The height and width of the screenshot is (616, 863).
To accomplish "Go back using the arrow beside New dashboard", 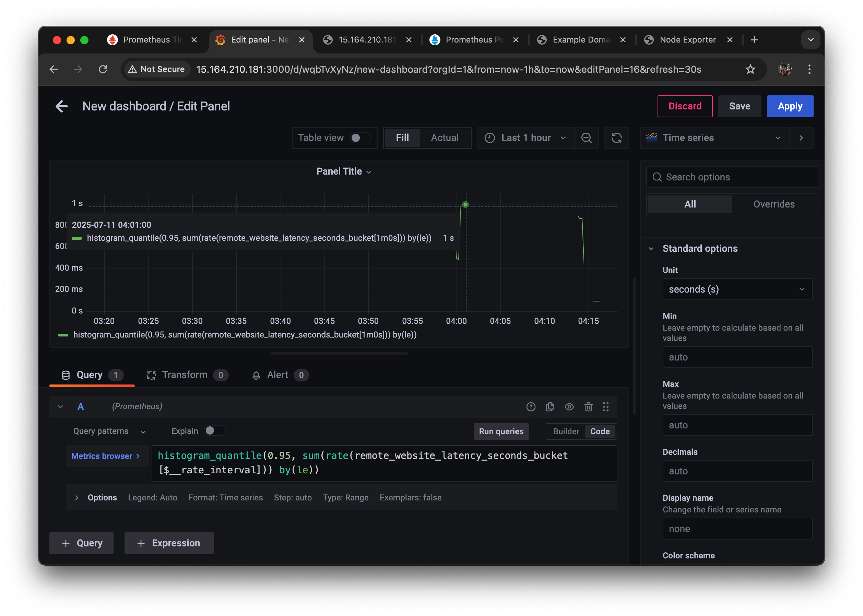I will click(x=61, y=106).
